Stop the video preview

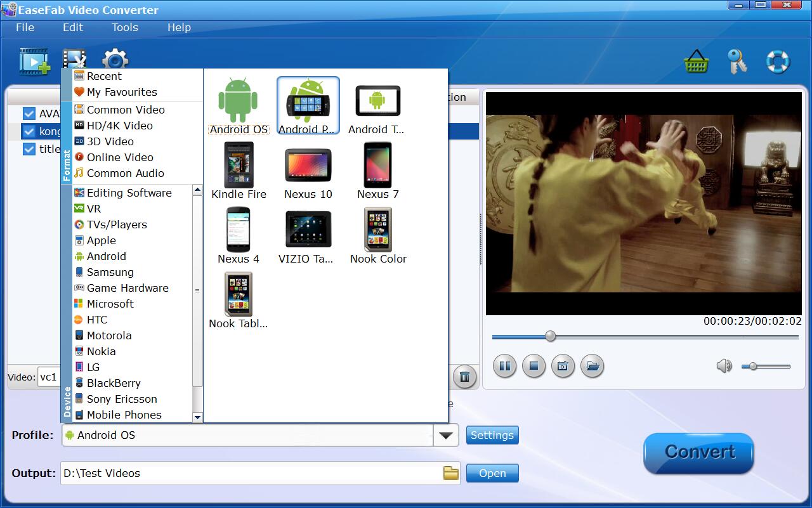(534, 366)
